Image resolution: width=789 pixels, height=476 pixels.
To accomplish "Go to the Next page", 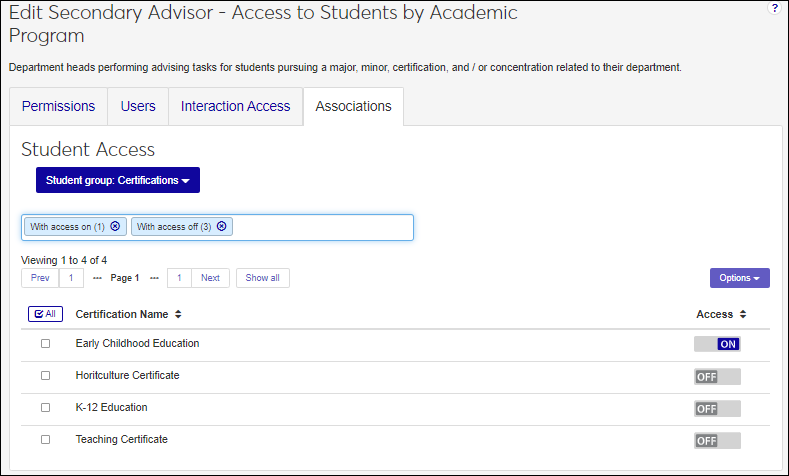I will coord(210,278).
